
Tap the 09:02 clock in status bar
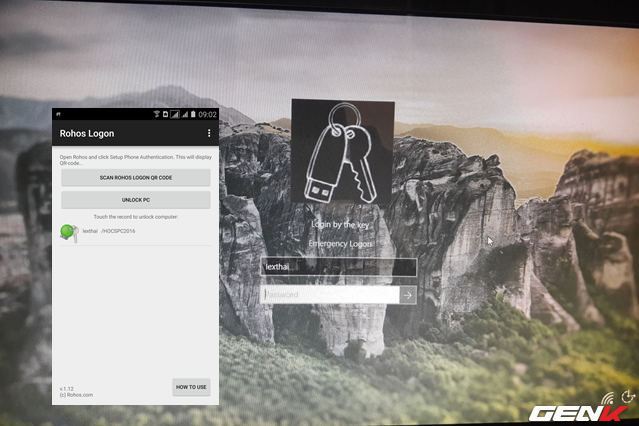coord(206,115)
